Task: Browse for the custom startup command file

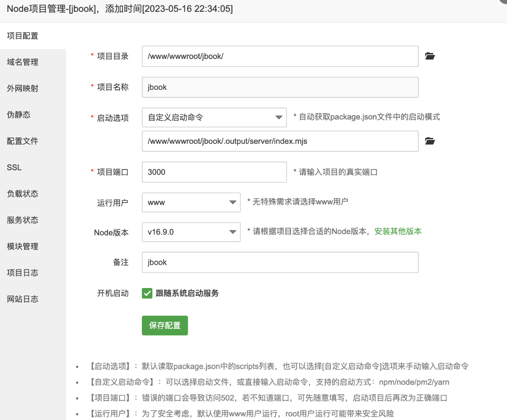Action: point(429,141)
